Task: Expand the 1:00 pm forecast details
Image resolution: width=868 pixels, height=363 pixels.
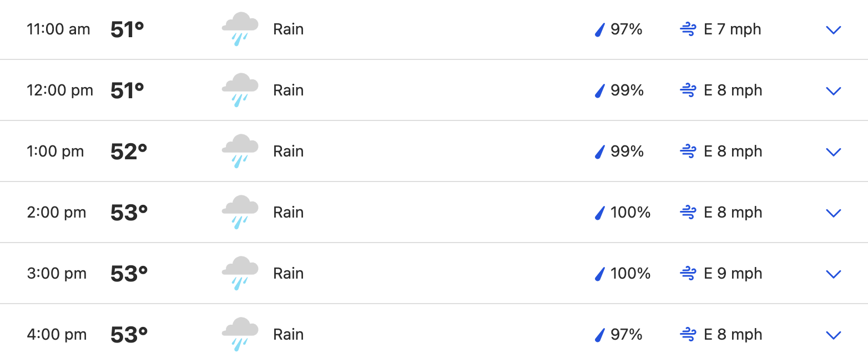Action: click(834, 152)
